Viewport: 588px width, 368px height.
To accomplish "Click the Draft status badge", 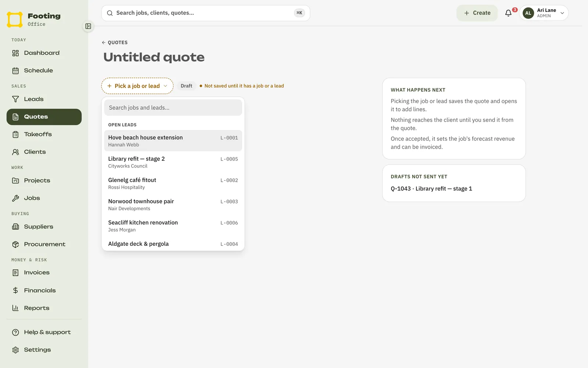I will (x=186, y=86).
